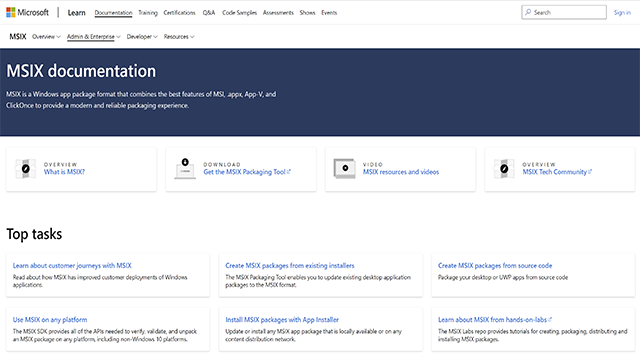Go to the Training tab

[x=148, y=13]
